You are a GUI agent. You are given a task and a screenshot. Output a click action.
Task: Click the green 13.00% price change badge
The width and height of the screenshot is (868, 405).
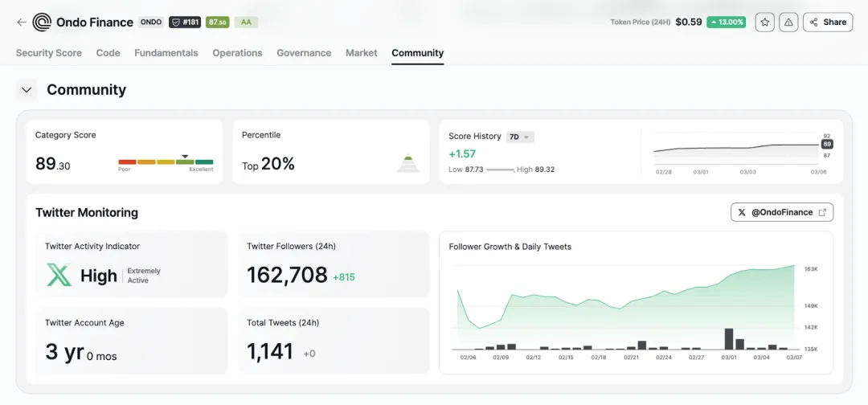pos(726,22)
